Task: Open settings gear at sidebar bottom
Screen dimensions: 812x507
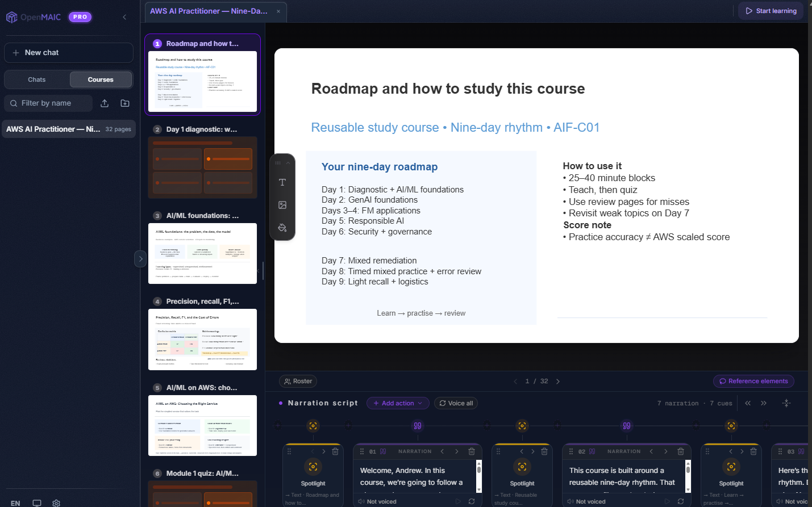Action: click(x=56, y=503)
